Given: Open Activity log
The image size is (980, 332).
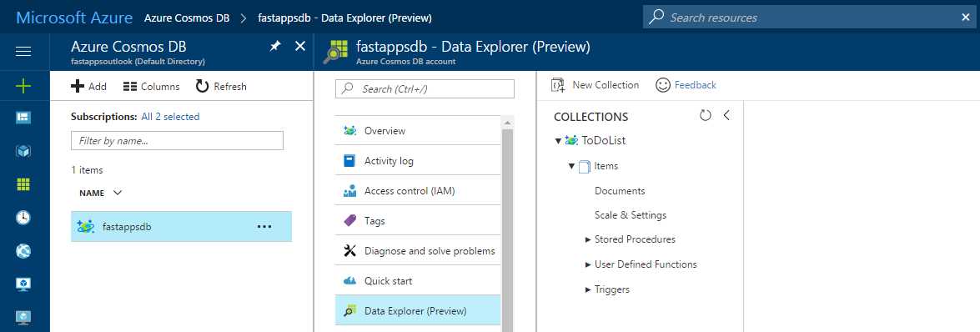Looking at the screenshot, I should tap(418, 161).
